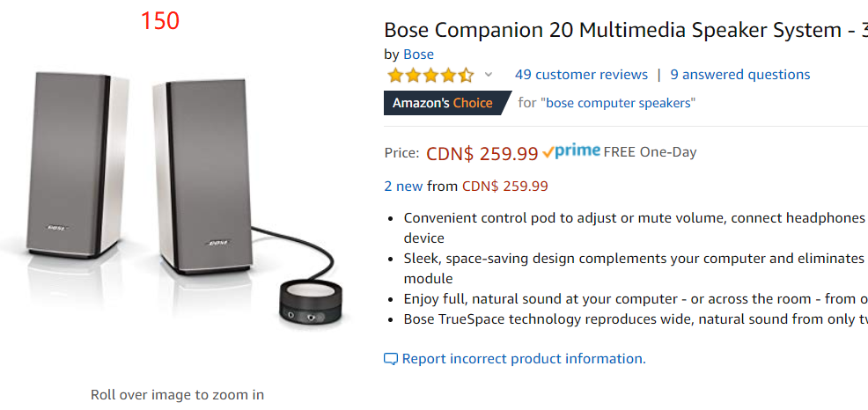Click the speech bubble report icon
The width and height of the screenshot is (868, 410).
pyautogui.click(x=391, y=359)
